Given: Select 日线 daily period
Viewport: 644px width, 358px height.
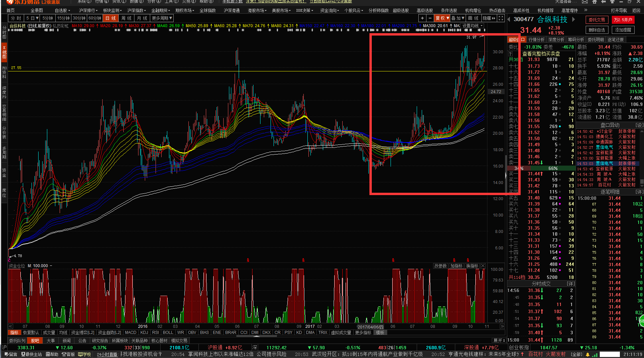Looking at the screenshot, I should (111, 18).
